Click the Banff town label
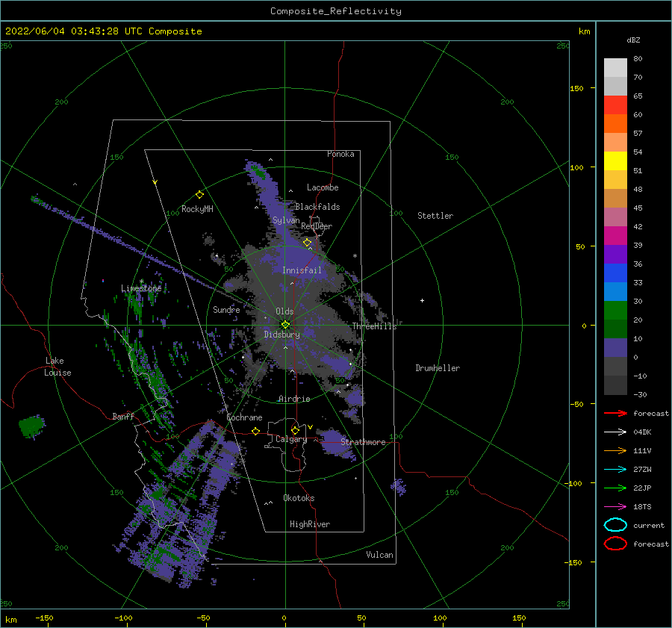The height and width of the screenshot is (628, 672). point(123,416)
